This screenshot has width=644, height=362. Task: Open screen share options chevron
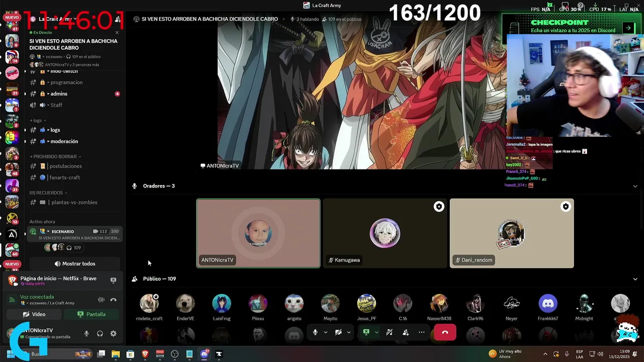(x=376, y=332)
